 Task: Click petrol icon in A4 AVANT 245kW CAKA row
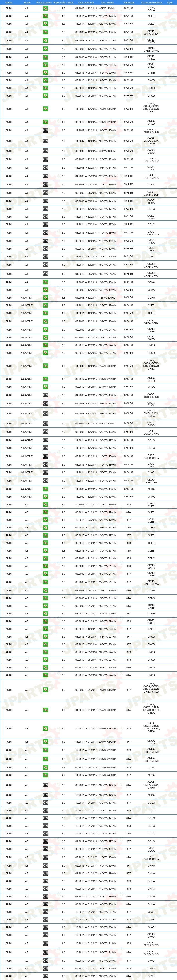pos(45,366)
